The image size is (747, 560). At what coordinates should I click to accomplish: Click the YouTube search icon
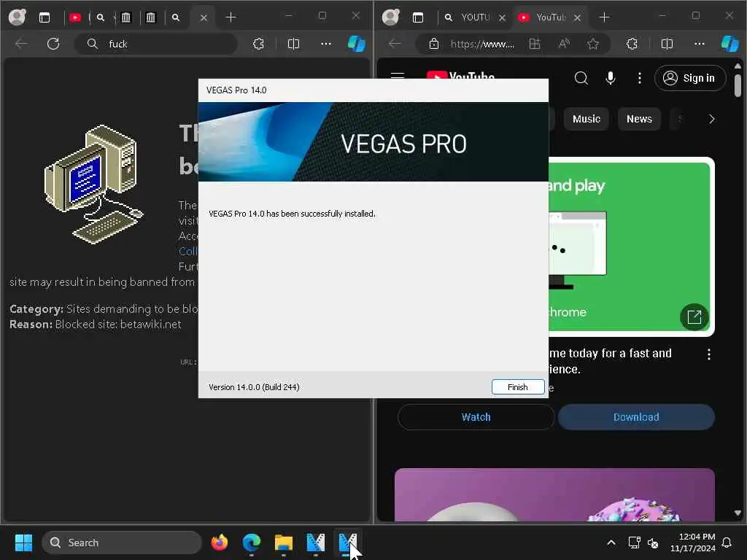click(581, 78)
